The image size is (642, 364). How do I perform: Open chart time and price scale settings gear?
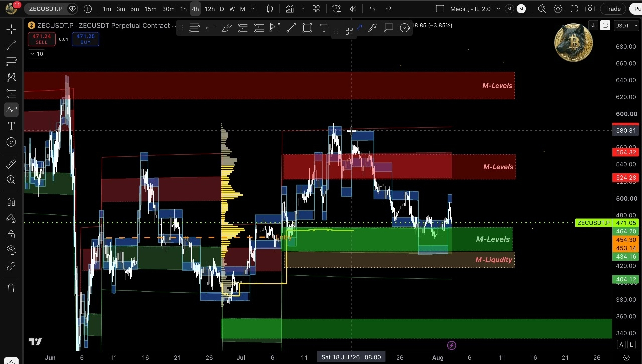[x=626, y=357]
